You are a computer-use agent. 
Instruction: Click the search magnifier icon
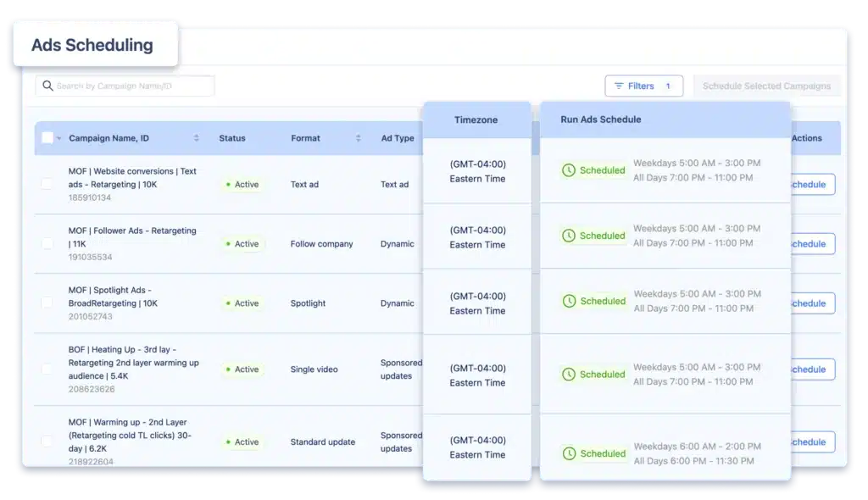(x=48, y=86)
